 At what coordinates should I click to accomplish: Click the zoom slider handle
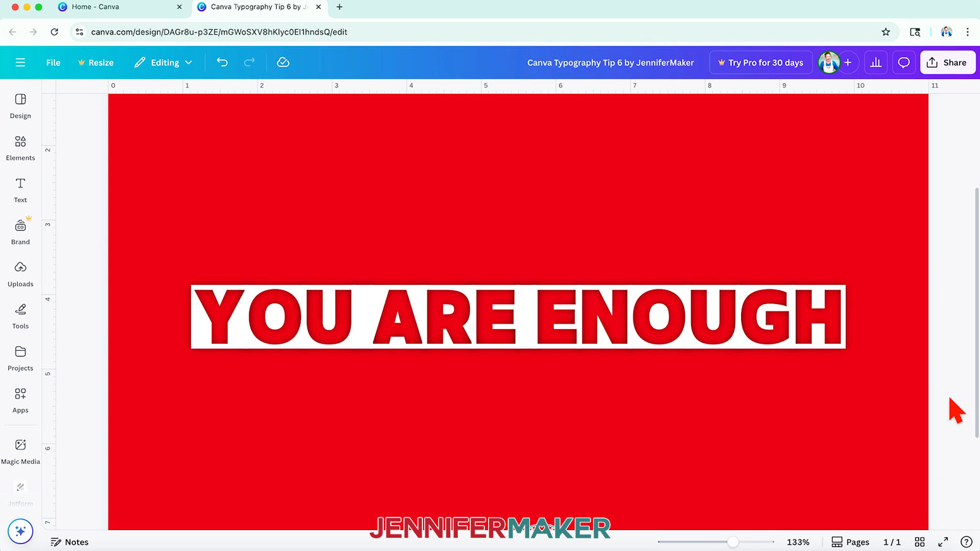[x=732, y=542]
